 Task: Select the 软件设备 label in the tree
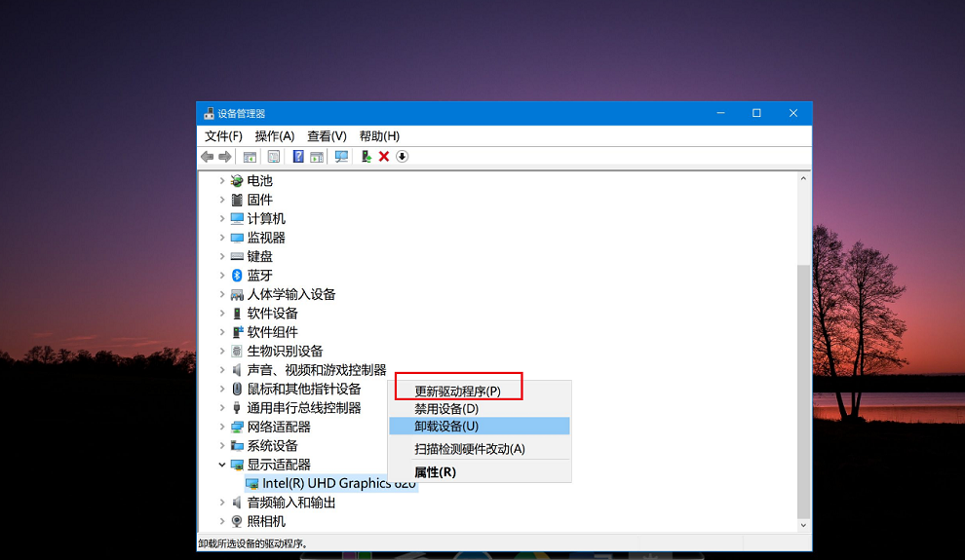[272, 313]
